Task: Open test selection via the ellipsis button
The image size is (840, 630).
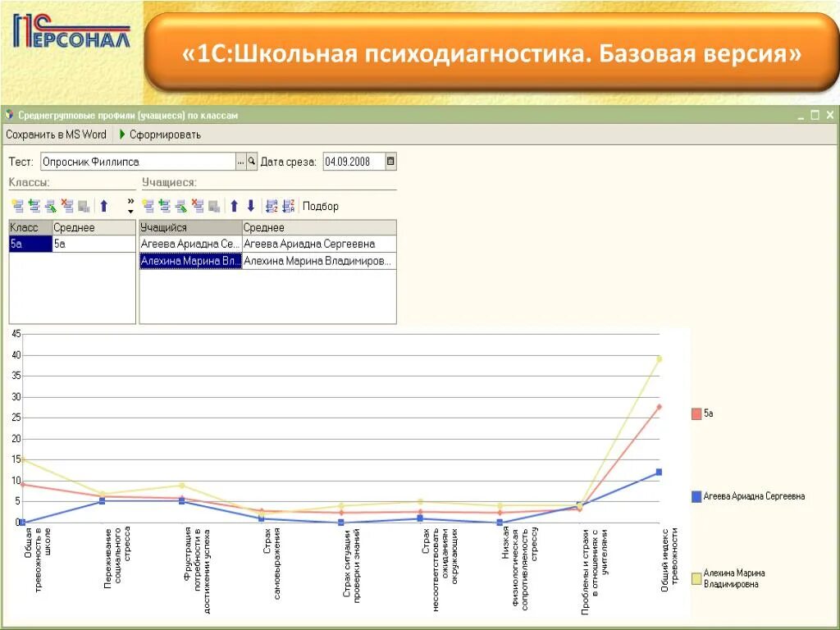Action: click(241, 162)
